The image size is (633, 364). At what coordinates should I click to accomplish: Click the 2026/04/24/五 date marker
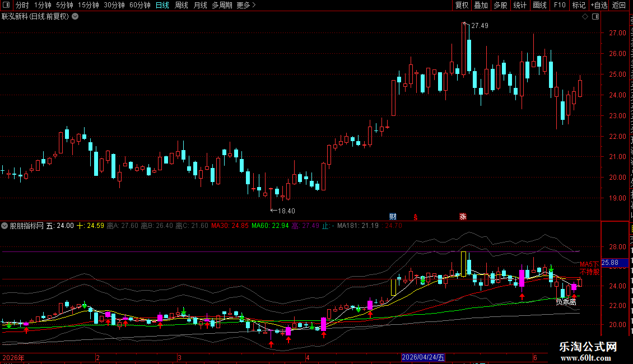pyautogui.click(x=423, y=357)
